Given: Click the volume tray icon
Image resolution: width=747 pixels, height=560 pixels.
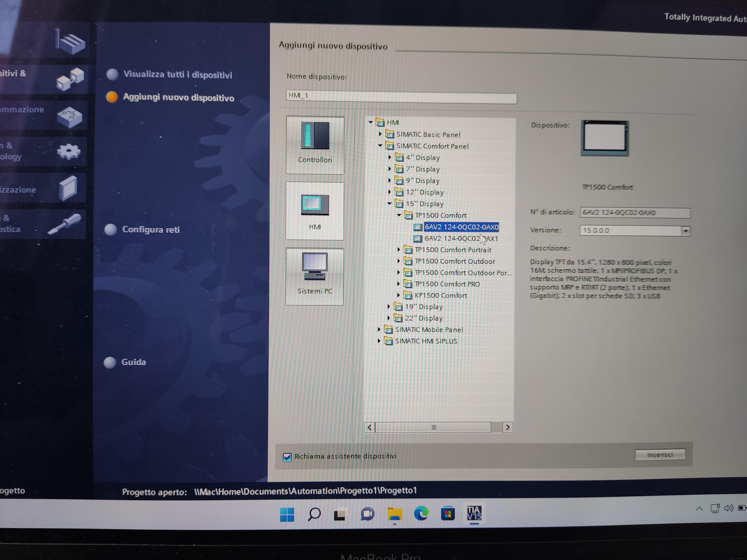Looking at the screenshot, I should (728, 508).
